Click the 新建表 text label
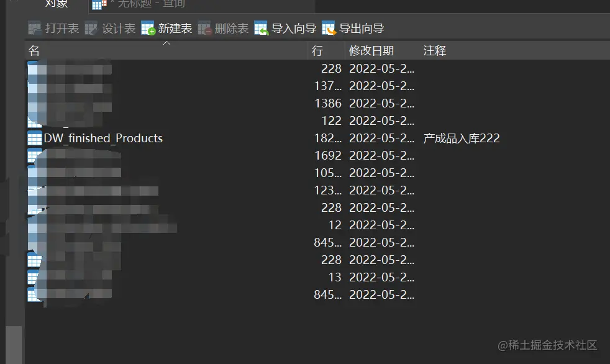Viewport: 610px width, 364px height. (175, 29)
